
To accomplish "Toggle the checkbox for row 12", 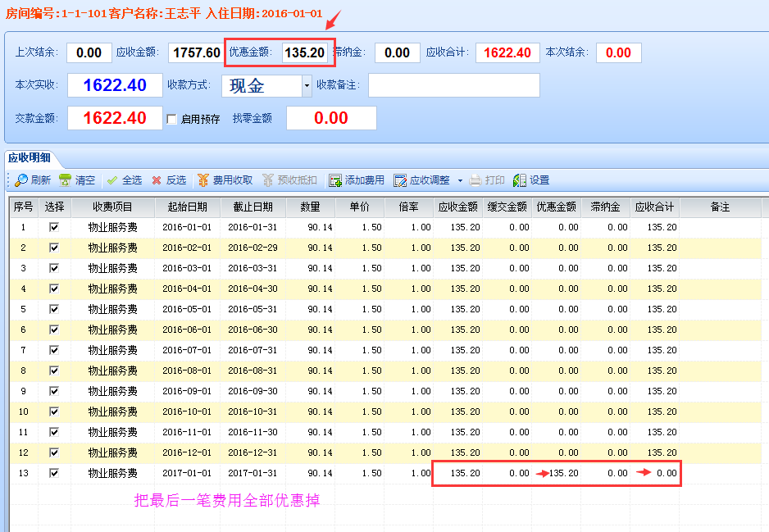I will [x=54, y=452].
